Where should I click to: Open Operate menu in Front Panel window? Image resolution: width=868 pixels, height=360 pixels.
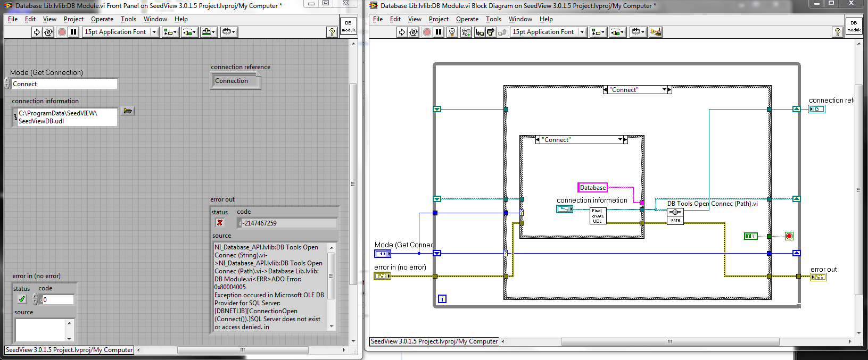(102, 19)
